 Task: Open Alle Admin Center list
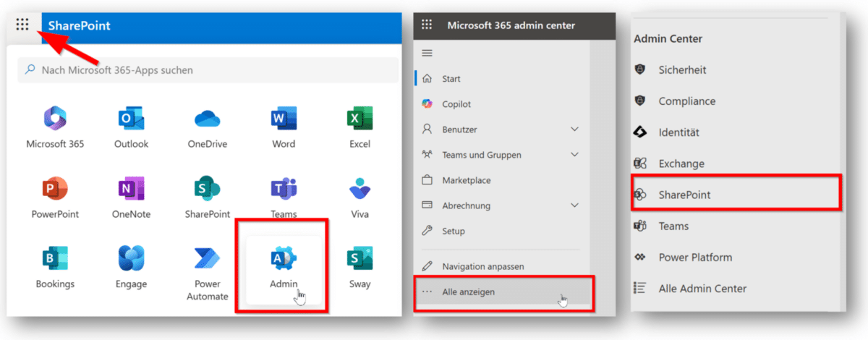click(702, 289)
